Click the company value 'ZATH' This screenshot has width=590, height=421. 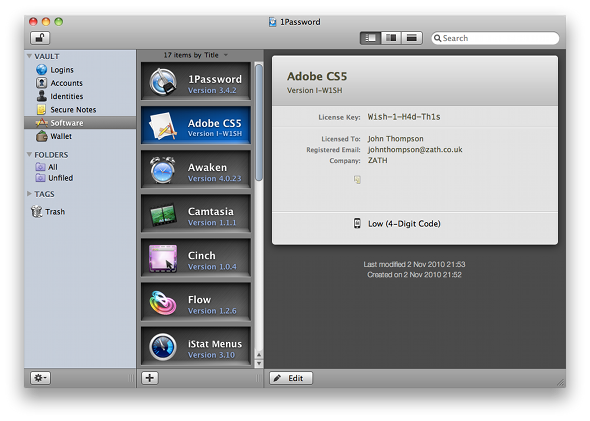377,161
